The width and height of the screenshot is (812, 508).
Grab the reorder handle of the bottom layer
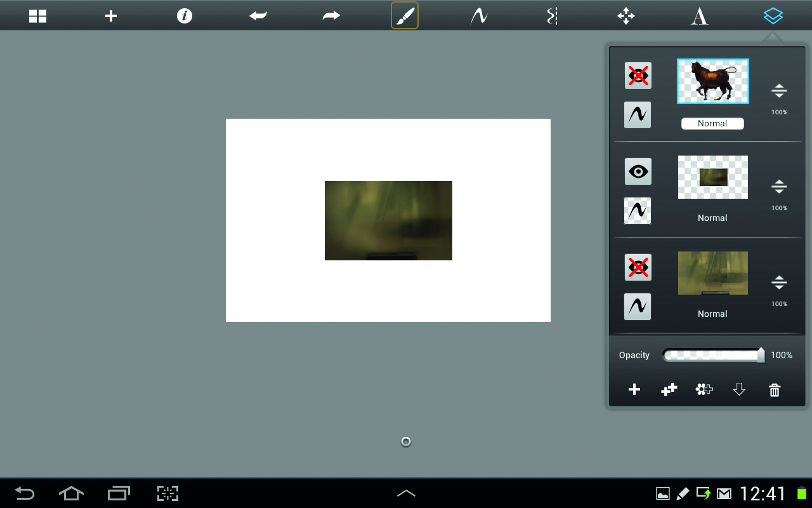[x=779, y=283]
